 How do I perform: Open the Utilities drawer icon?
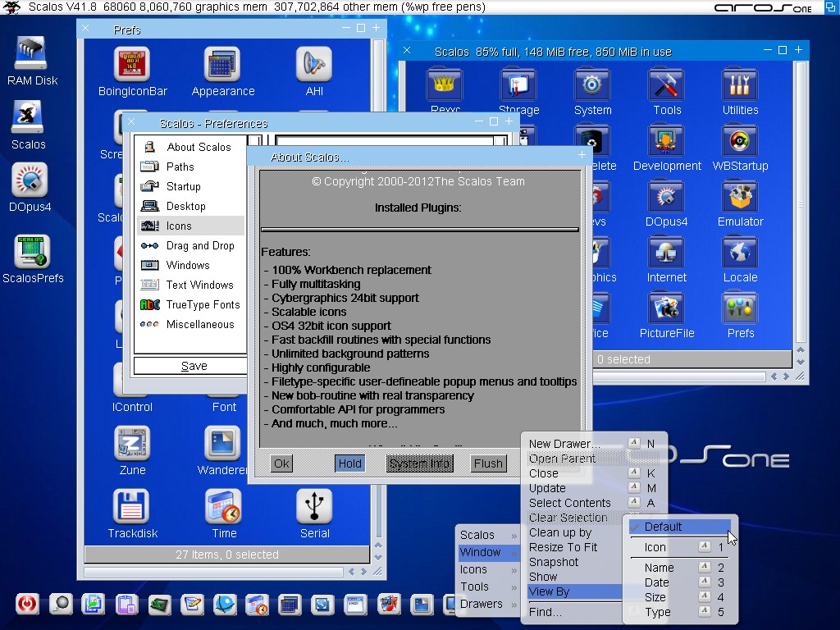740,86
